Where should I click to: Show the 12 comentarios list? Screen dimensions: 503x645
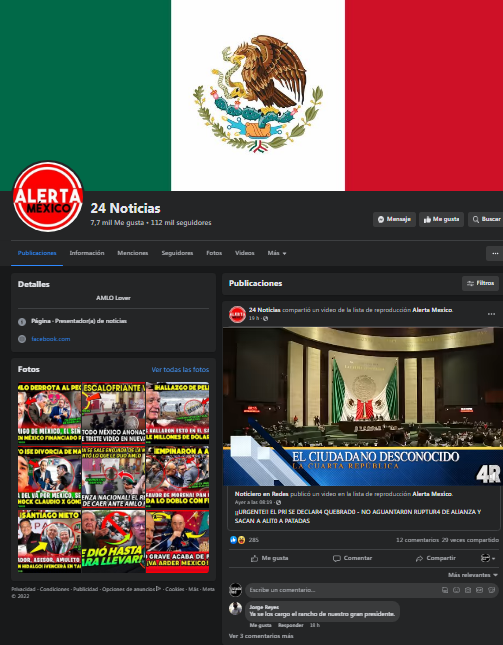pos(417,540)
